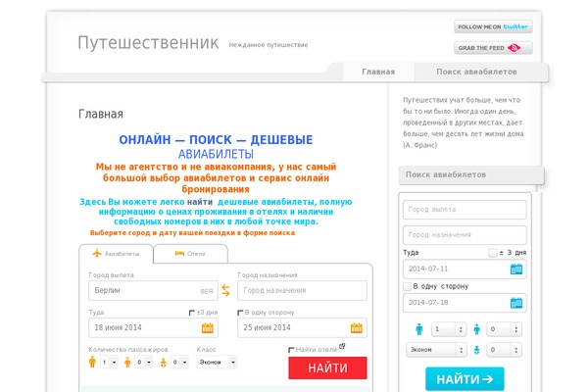The image size is (588, 392).
Task: Click the bed icon on Отели tab
Action: pyautogui.click(x=179, y=254)
